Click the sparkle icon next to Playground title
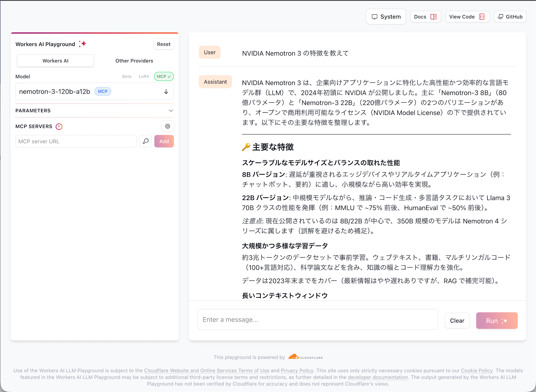The height and width of the screenshot is (392, 536). [83, 44]
